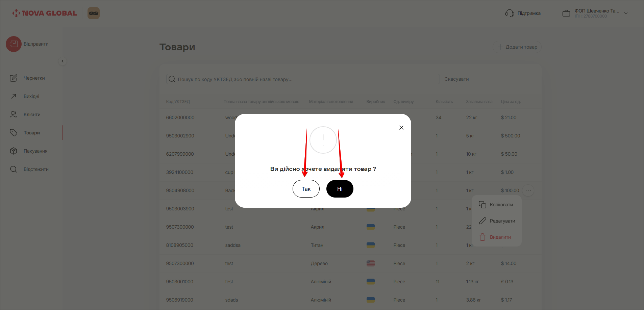Collapse the sidebar with chevron arrow
This screenshot has width=644, height=310.
point(63,61)
